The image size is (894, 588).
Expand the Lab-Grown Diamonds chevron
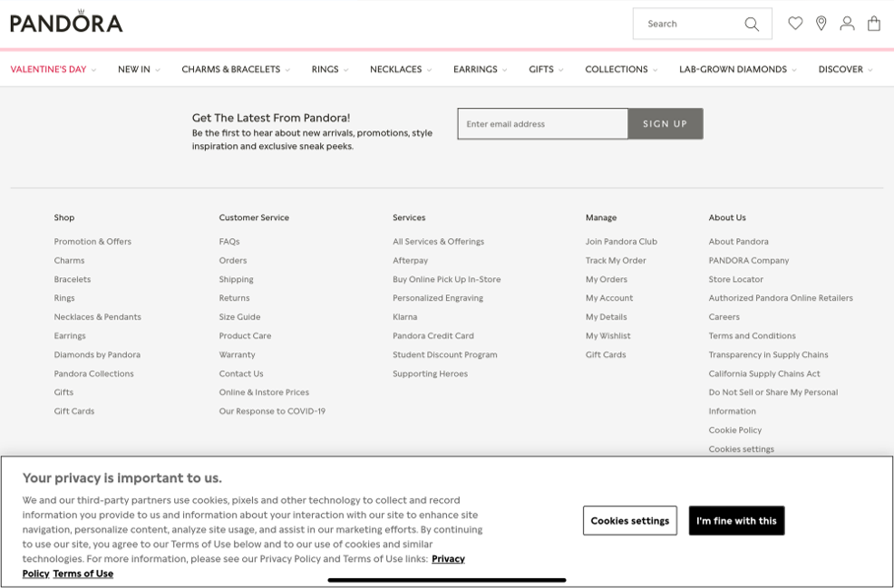pos(793,70)
